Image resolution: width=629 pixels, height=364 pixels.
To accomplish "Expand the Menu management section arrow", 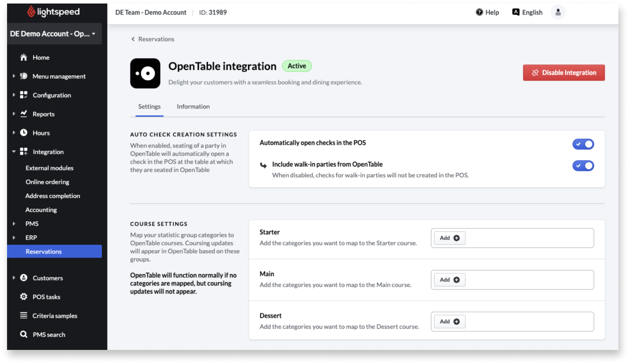I will pos(14,76).
